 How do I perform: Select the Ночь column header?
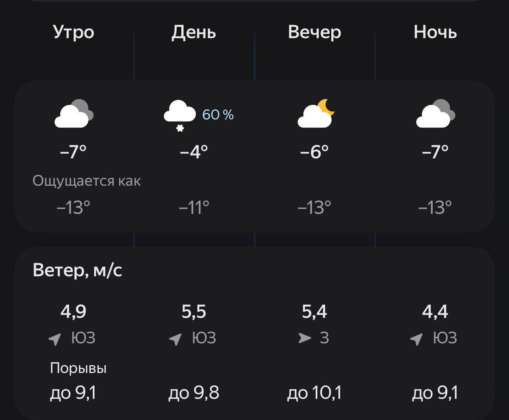435,32
